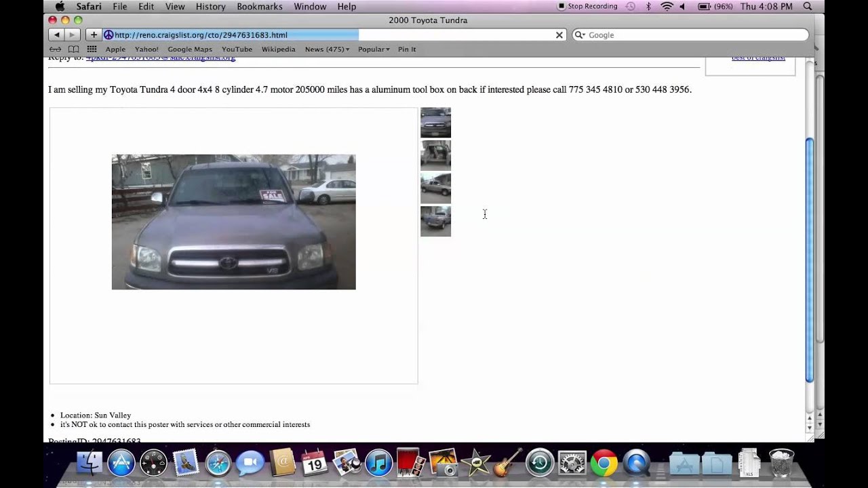Click the Safari compass in the Dock

click(218, 464)
